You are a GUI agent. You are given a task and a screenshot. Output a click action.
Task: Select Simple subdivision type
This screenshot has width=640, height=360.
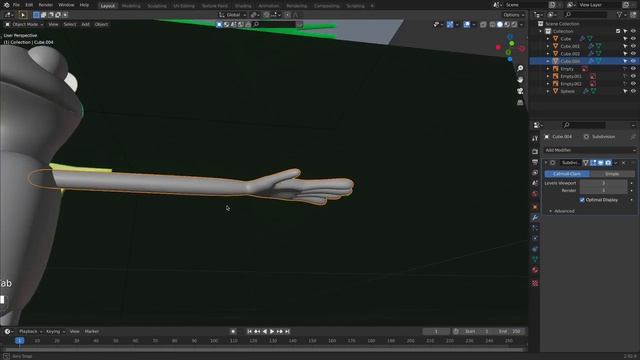coord(612,174)
